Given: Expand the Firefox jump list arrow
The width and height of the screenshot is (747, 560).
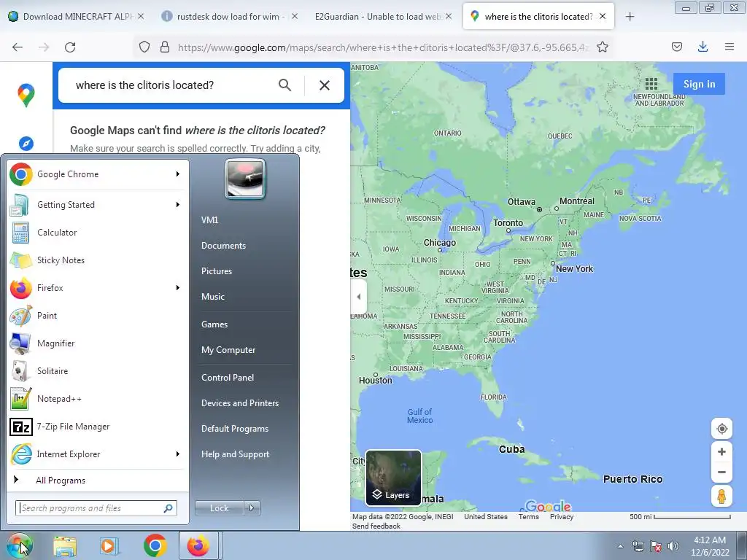Looking at the screenshot, I should coord(178,287).
